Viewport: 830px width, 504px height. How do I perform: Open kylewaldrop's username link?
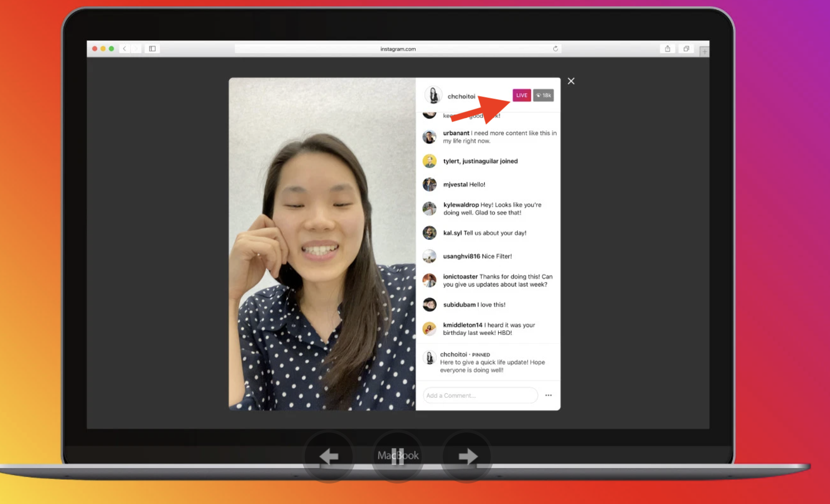[461, 204]
